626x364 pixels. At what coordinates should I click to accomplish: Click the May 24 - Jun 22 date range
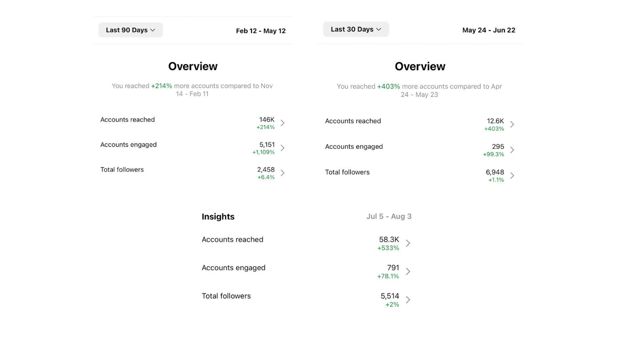488,30
